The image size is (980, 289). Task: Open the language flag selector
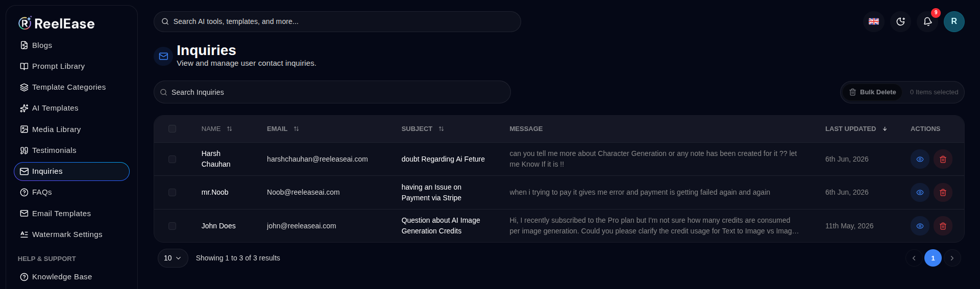[874, 21]
